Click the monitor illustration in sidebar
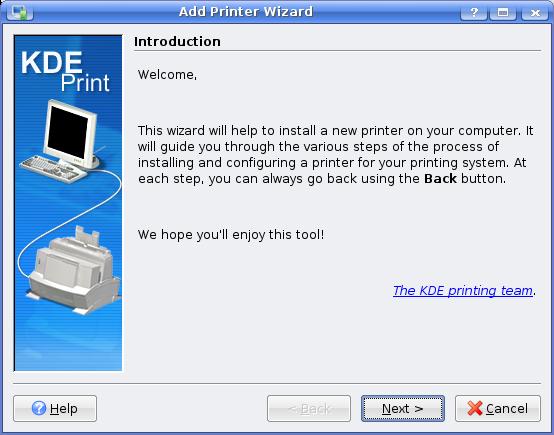This screenshot has width=554, height=435. [x=70, y=134]
